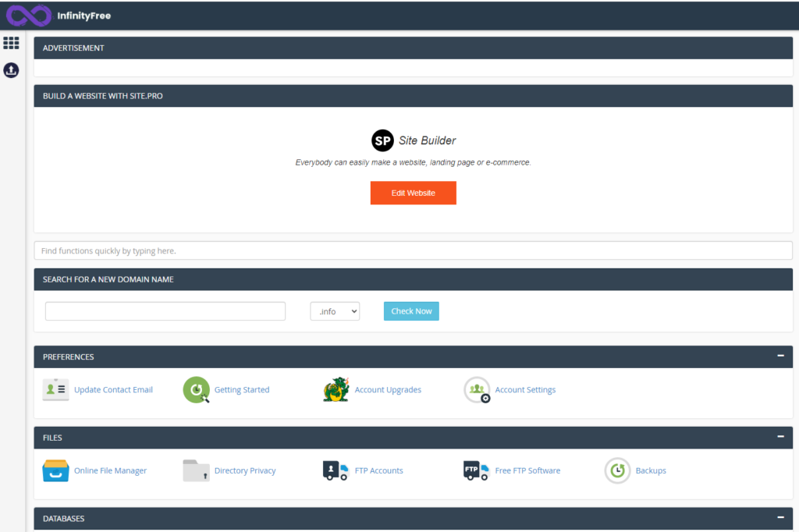Image resolution: width=799 pixels, height=532 pixels.
Task: Click the Account Settings users icon
Action: coord(477,390)
